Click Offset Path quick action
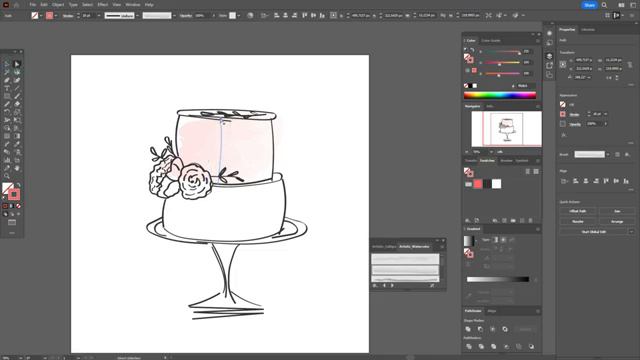The width and height of the screenshot is (640, 360). (x=578, y=211)
